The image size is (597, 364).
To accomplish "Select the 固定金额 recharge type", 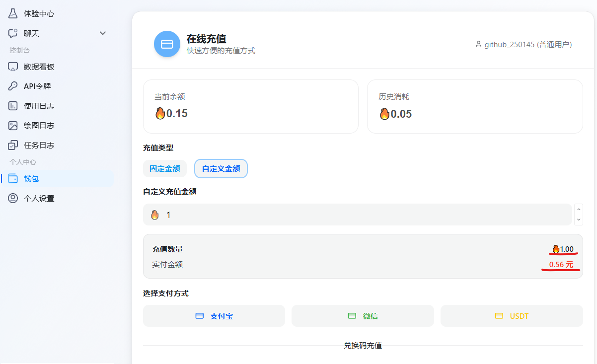I will pos(165,168).
